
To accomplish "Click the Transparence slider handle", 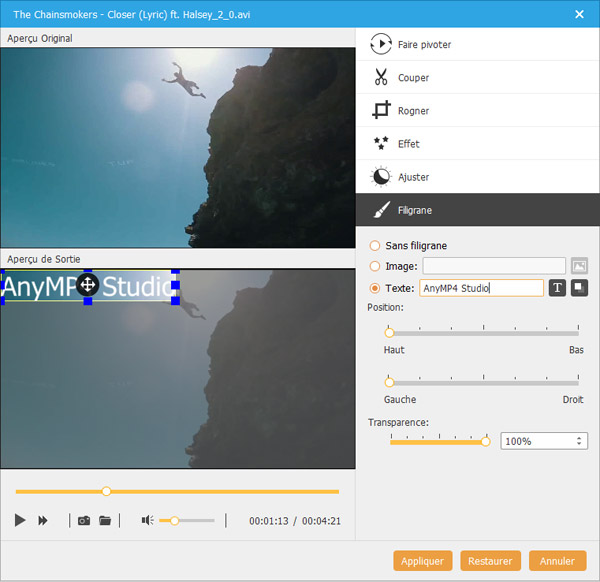I will pos(486,441).
